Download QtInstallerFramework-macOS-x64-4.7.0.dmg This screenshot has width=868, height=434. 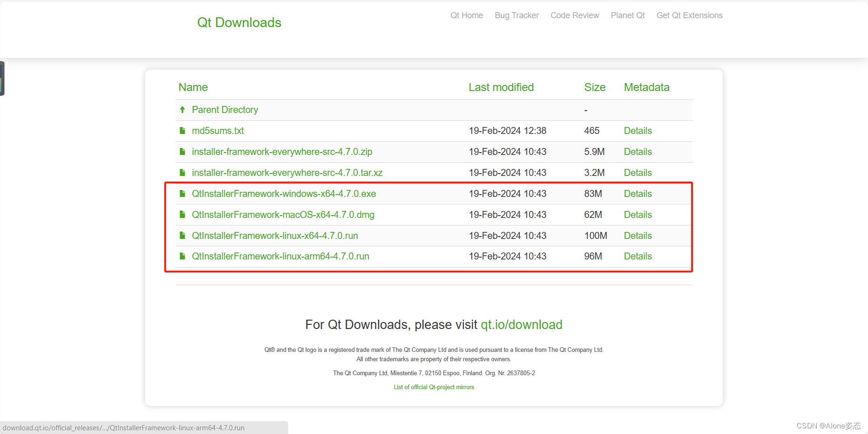click(x=283, y=215)
